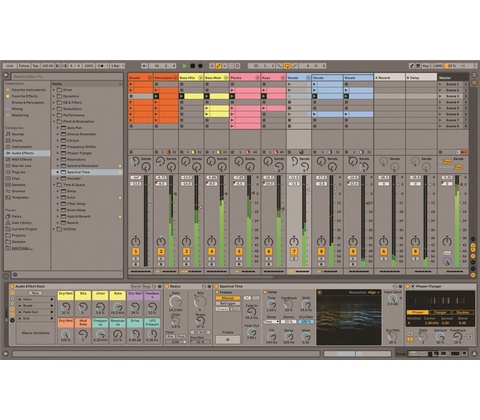Stop playback with the square Stop button
The image size is (480, 420).
(x=193, y=66)
